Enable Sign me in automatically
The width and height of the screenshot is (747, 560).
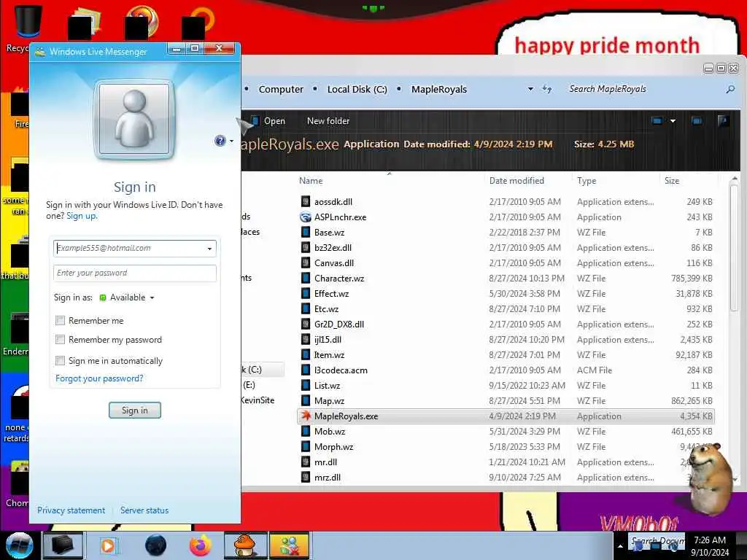click(x=60, y=360)
